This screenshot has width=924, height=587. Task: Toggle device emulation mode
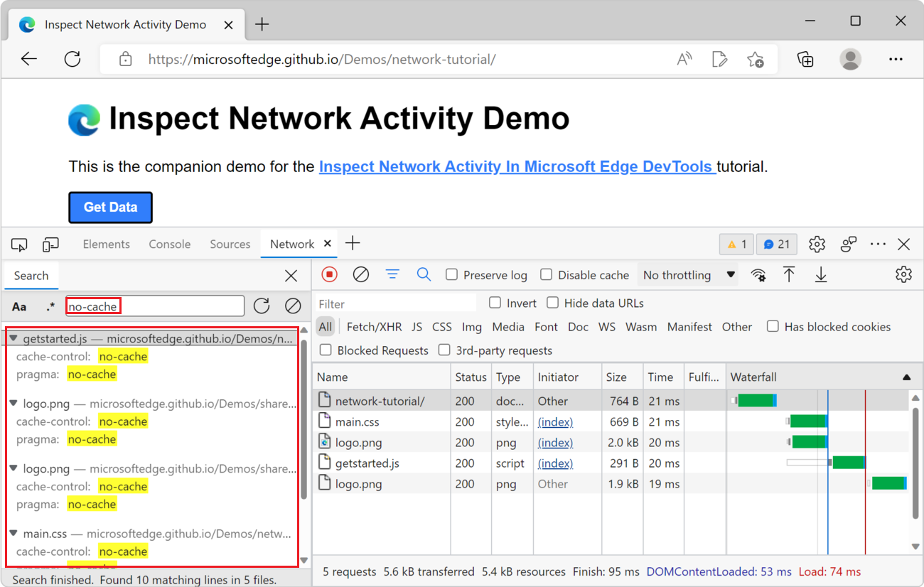click(x=50, y=244)
